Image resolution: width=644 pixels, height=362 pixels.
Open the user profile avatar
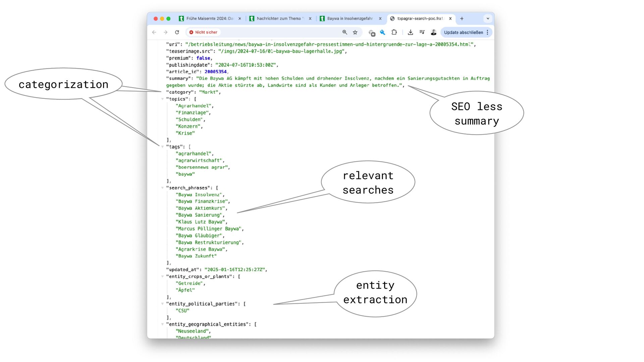point(433,32)
